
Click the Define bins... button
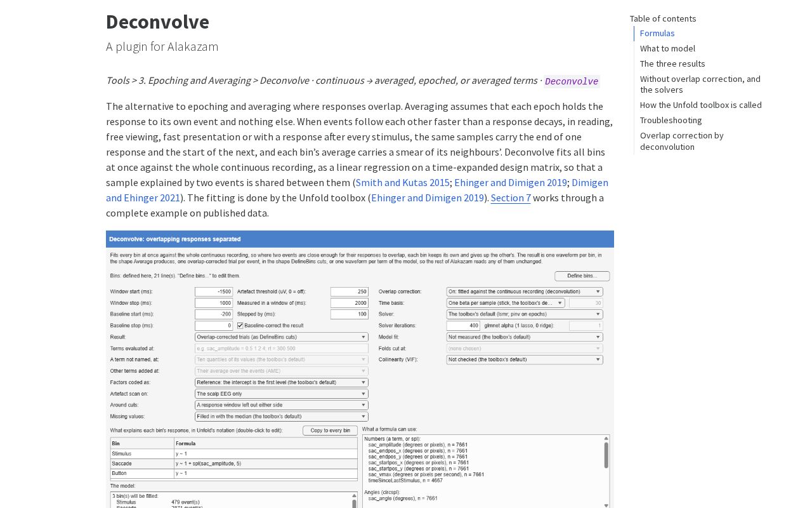[582, 276]
